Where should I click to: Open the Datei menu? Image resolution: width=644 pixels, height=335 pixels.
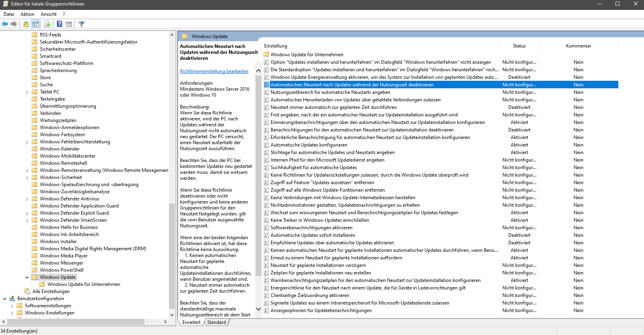tap(9, 14)
